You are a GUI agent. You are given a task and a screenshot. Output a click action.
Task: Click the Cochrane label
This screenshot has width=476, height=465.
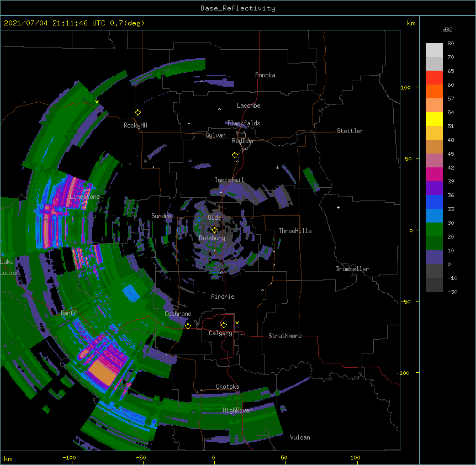[178, 314]
